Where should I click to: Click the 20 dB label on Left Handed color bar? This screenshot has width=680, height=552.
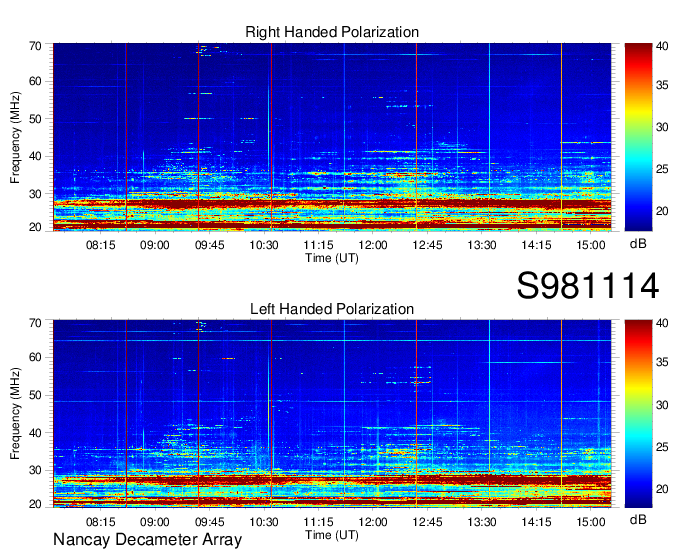click(x=662, y=489)
